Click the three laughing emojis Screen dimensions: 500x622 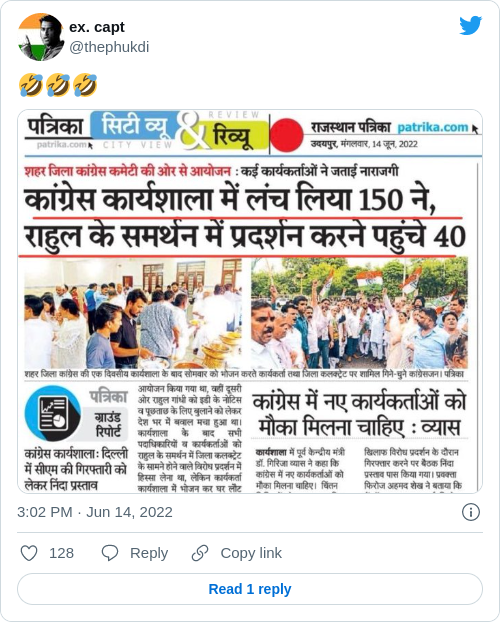58,84
